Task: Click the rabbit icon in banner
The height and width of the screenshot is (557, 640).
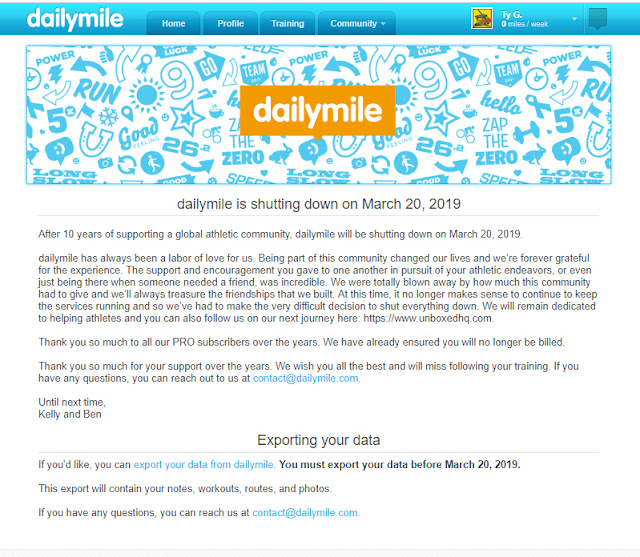Action: 280,155
